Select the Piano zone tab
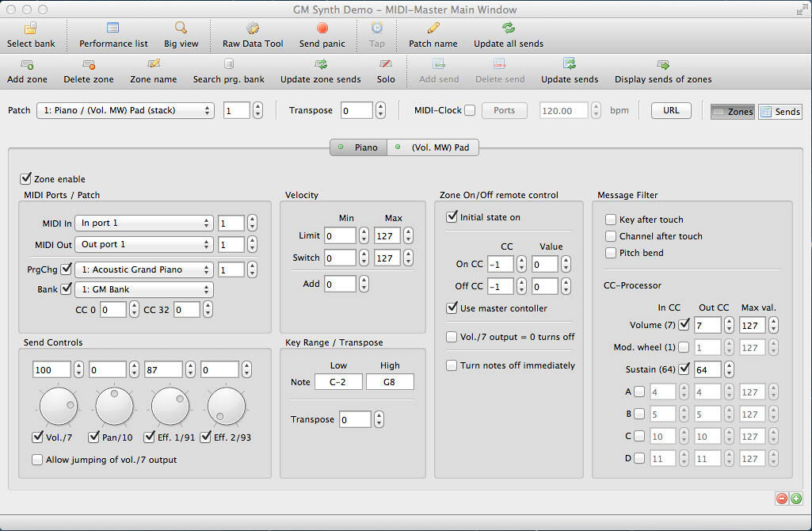The height and width of the screenshot is (531, 812). tap(358, 147)
